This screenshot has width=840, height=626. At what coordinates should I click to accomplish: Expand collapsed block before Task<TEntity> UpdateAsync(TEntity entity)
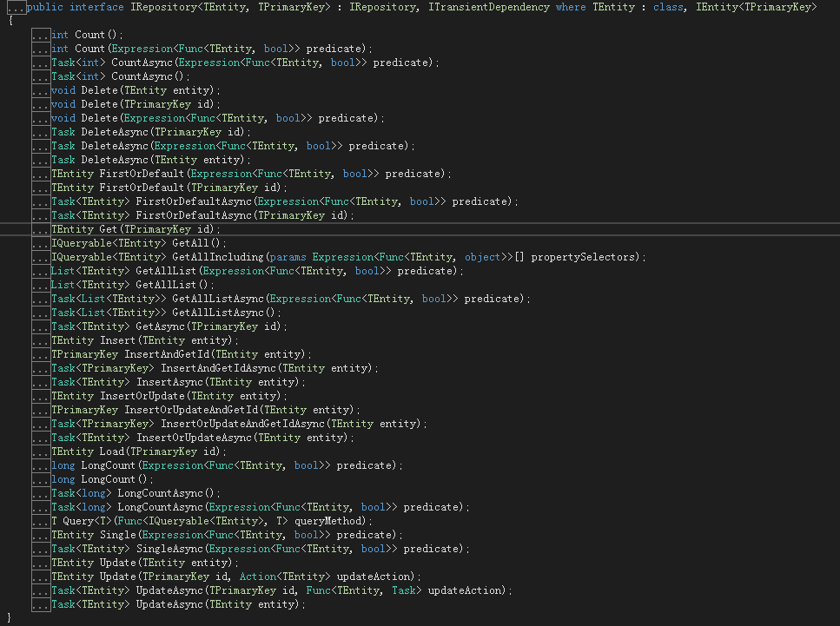(41, 605)
